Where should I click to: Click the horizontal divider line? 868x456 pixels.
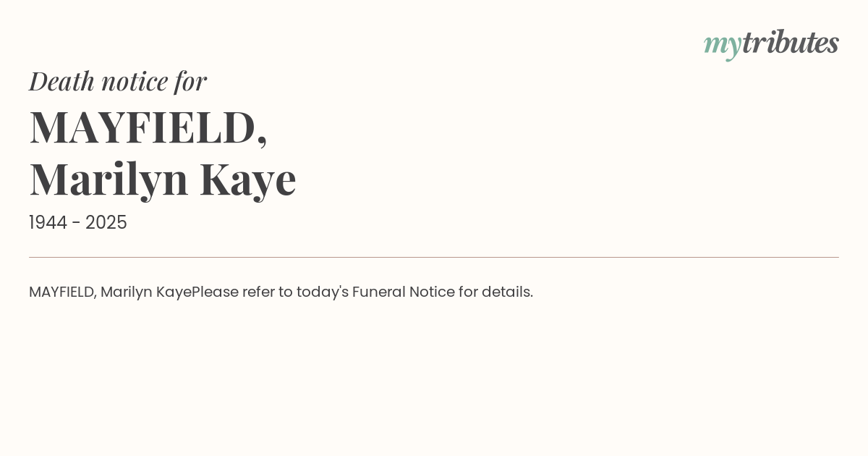(x=434, y=257)
